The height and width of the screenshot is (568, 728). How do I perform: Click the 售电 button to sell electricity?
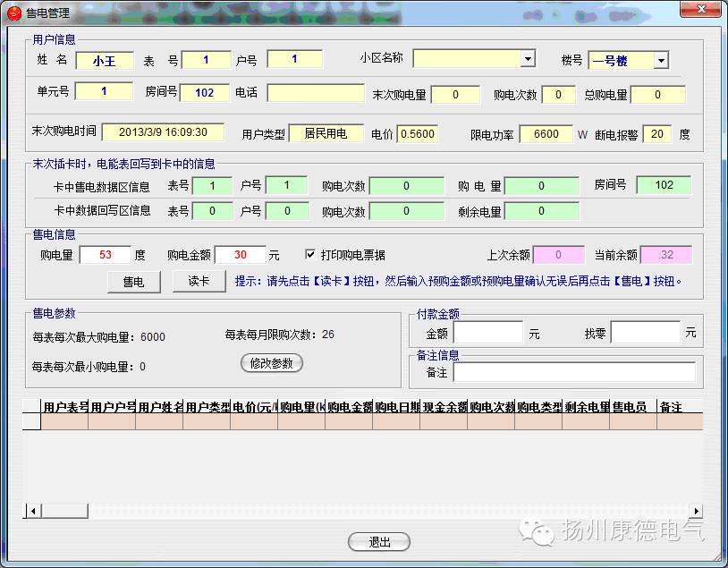pos(132,282)
